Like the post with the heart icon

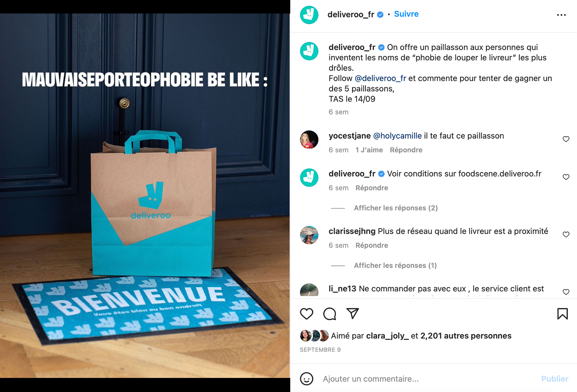click(x=307, y=314)
